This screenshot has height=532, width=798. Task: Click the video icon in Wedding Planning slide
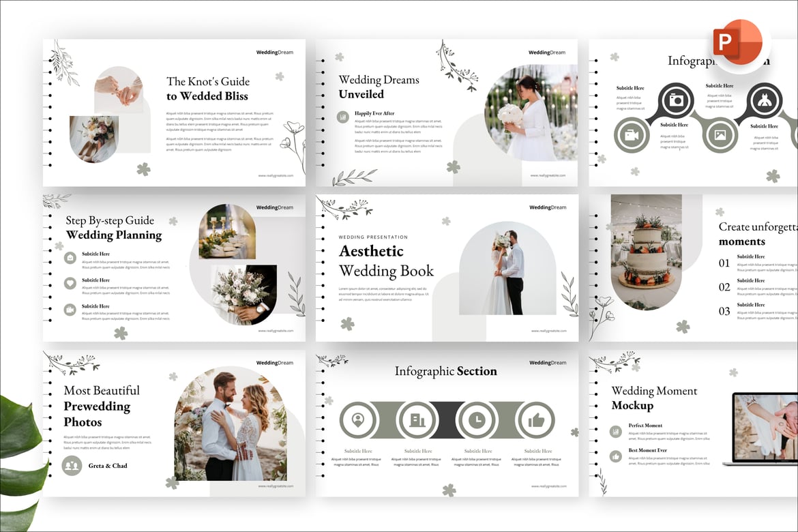70,310
